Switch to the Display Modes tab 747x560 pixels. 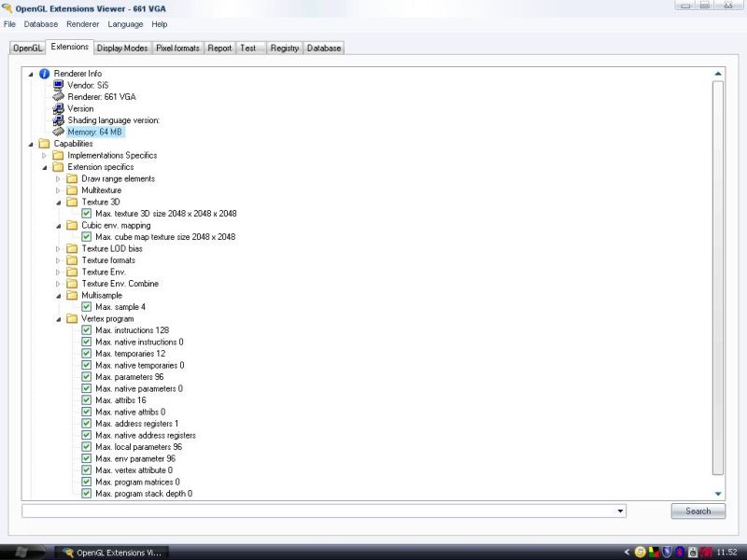tap(121, 48)
